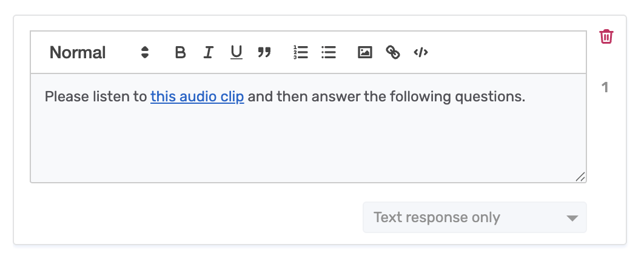
Task: Click the resize handle of the text area
Action: [x=580, y=177]
